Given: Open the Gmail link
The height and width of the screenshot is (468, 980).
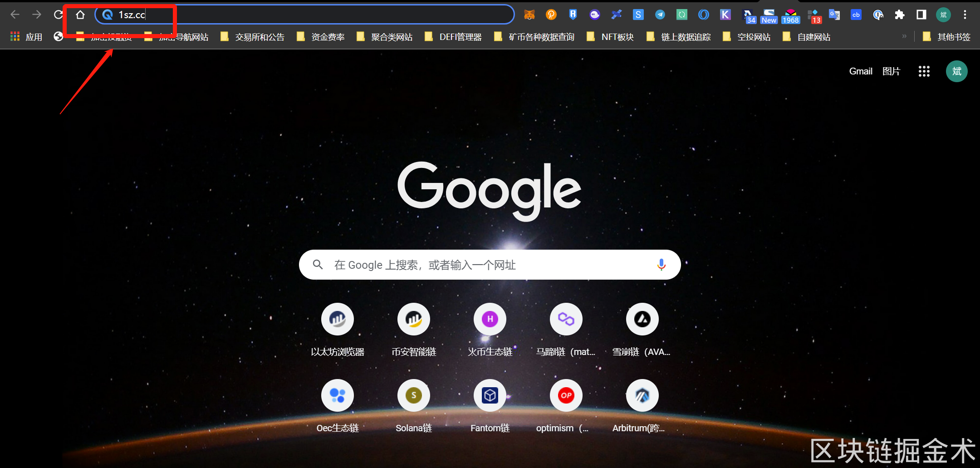Looking at the screenshot, I should click(x=861, y=71).
